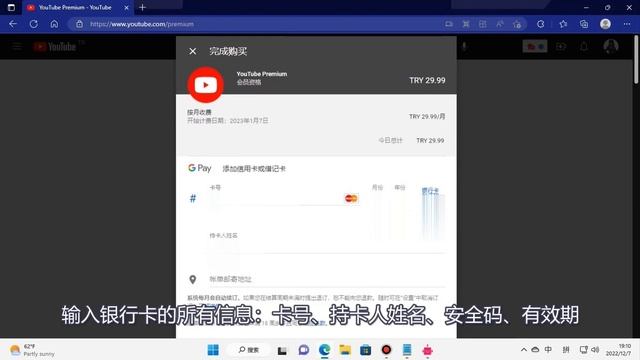Viewport: 640px width, 360px height.
Task: Open File Explorer from taskbar
Action: pos(345,350)
